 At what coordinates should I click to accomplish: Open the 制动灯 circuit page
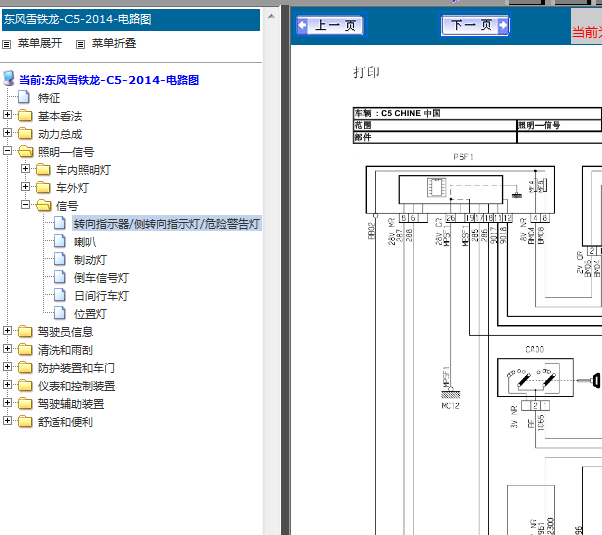(90, 260)
